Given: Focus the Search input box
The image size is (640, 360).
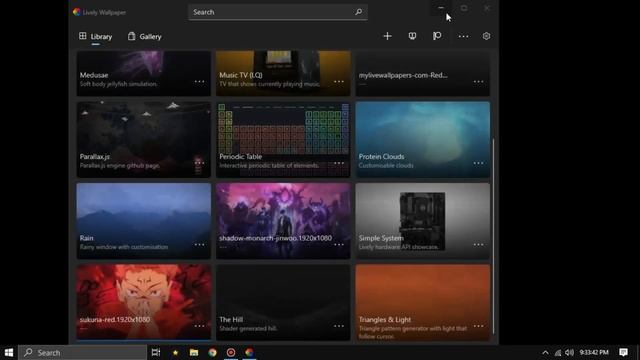Looking at the screenshot, I should coord(278,12).
